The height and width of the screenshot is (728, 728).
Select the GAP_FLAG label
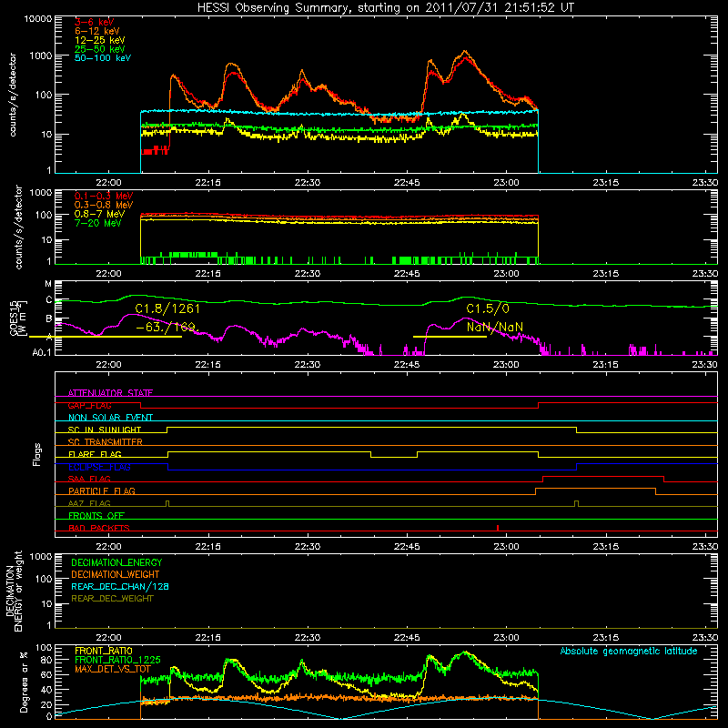(x=89, y=405)
